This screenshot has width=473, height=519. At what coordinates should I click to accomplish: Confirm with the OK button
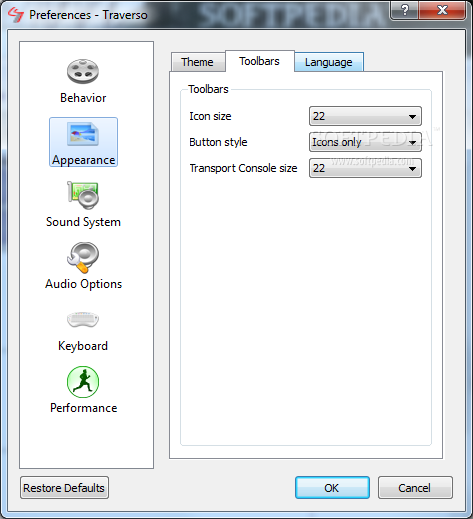coord(332,488)
